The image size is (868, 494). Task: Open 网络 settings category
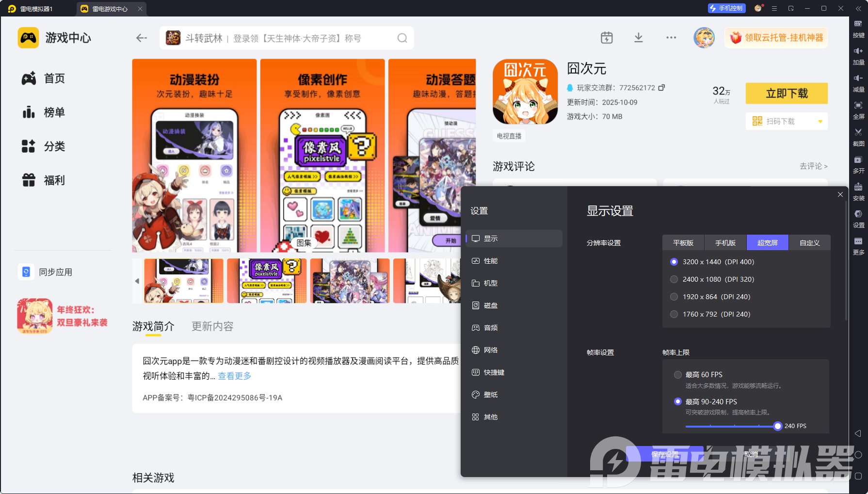pyautogui.click(x=514, y=350)
